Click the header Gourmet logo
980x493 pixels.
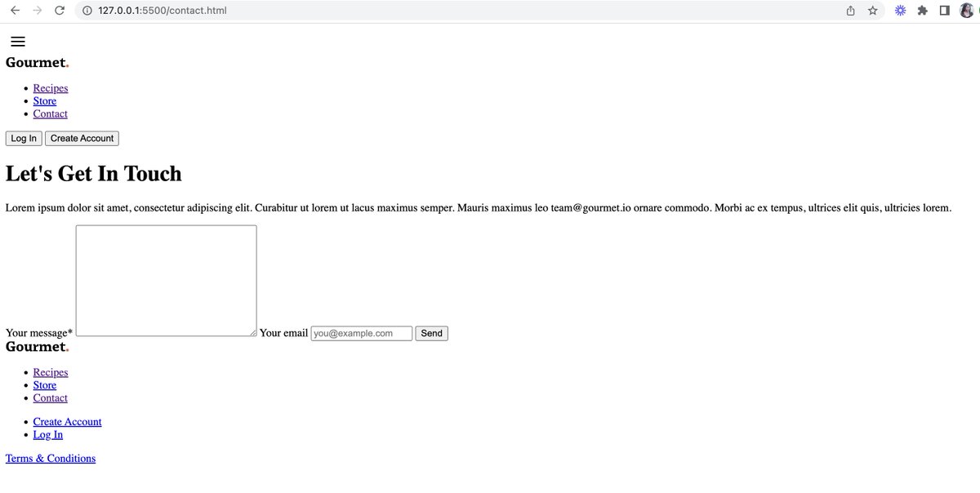38,63
